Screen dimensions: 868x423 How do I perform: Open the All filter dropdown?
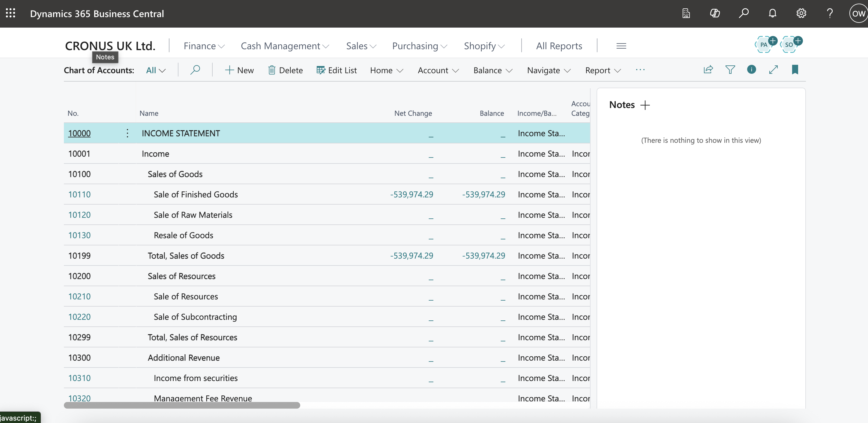click(x=155, y=70)
